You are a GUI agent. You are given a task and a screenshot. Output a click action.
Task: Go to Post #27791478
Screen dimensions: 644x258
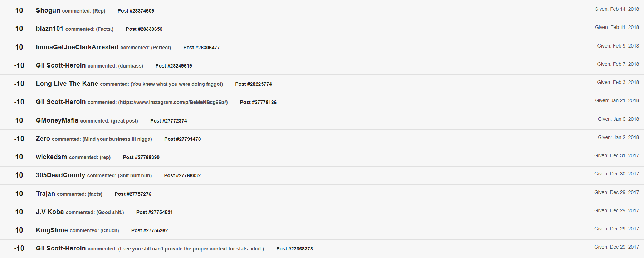pyautogui.click(x=182, y=139)
